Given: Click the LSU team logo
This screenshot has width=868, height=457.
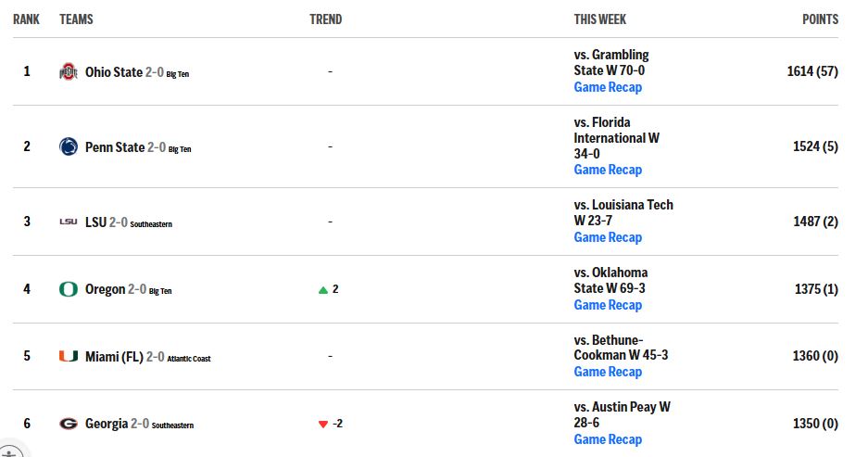Looking at the screenshot, I should coord(69,222).
